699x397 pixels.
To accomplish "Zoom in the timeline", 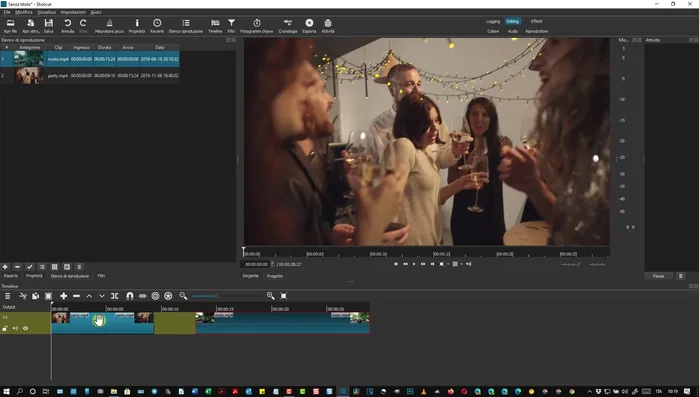I will tap(270, 296).
